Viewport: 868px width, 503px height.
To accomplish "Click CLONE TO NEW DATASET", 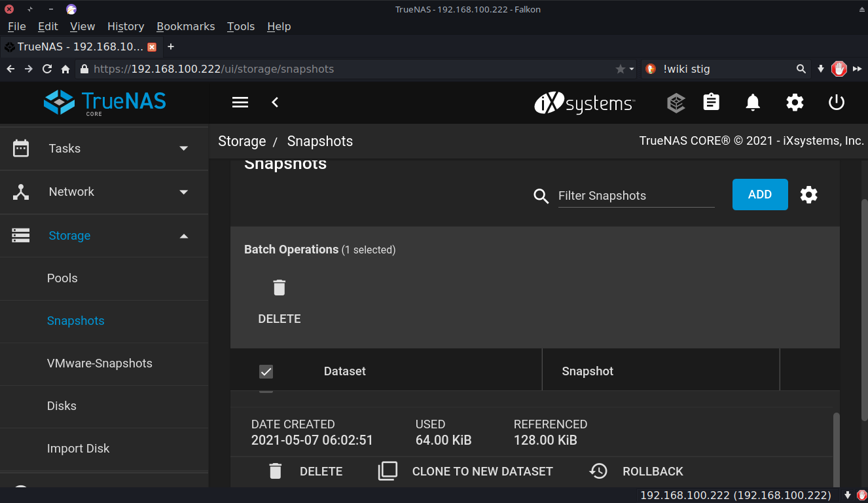I will pos(482,472).
